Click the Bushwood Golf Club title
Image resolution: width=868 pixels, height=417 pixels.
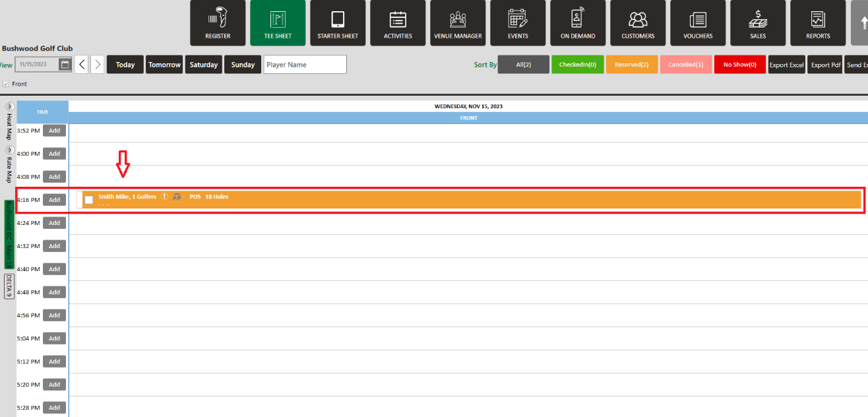[x=38, y=48]
